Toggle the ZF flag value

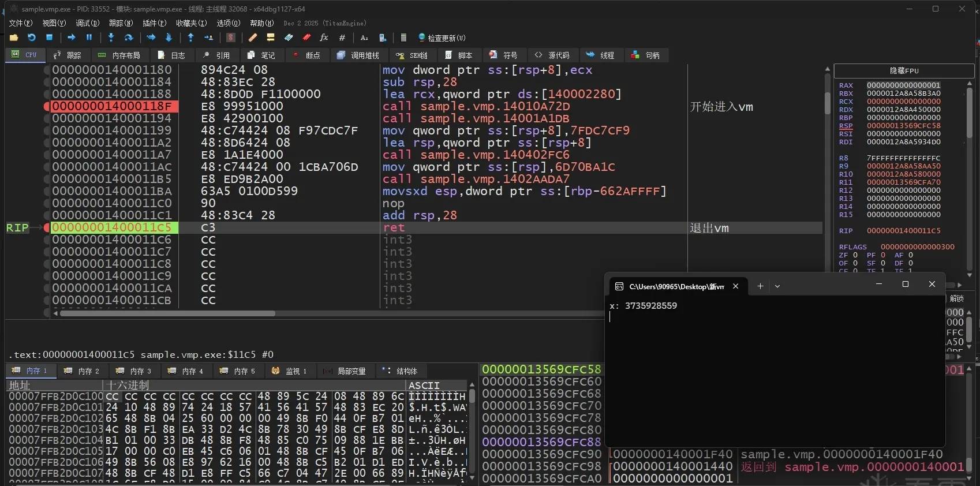point(855,255)
